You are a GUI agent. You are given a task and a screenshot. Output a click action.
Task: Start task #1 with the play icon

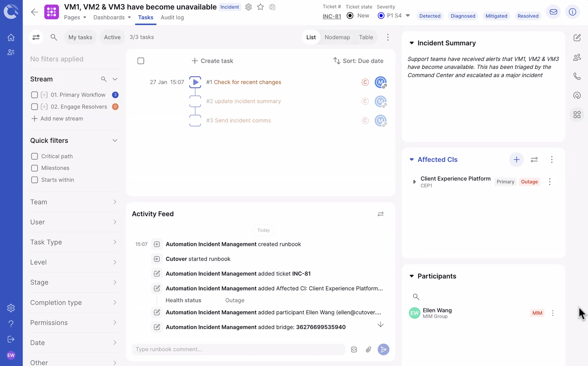click(x=195, y=82)
